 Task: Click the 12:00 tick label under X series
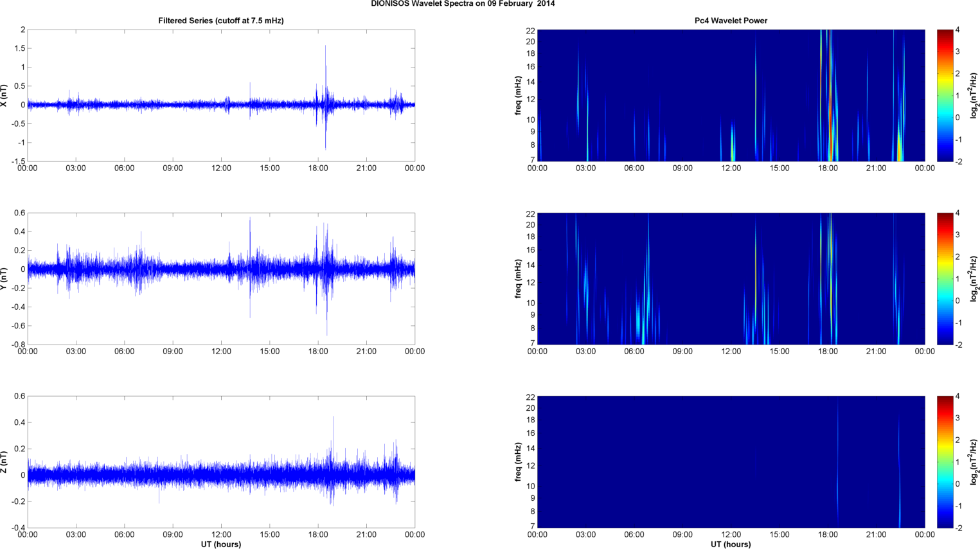click(221, 168)
